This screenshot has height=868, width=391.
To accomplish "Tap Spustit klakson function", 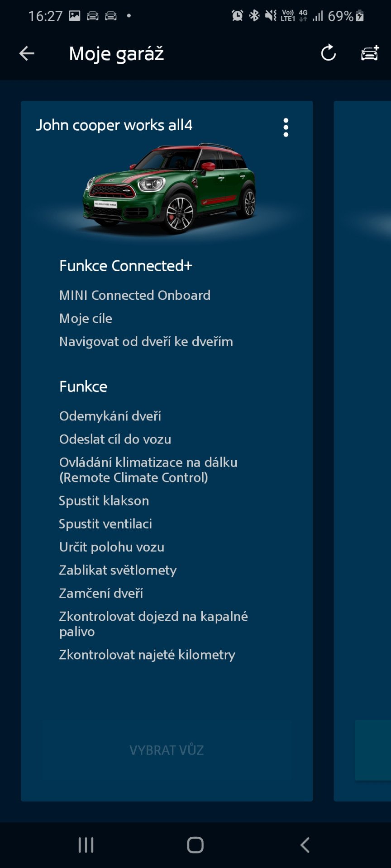I will tap(104, 500).
